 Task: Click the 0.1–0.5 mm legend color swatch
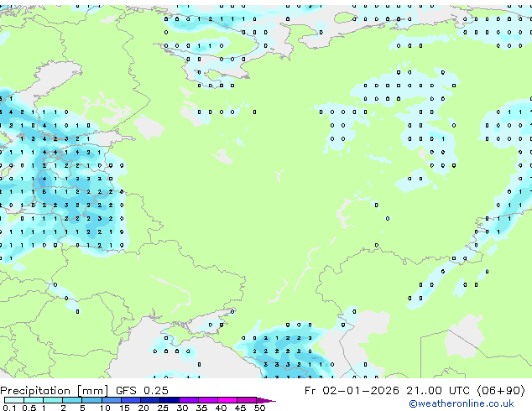coord(14,400)
